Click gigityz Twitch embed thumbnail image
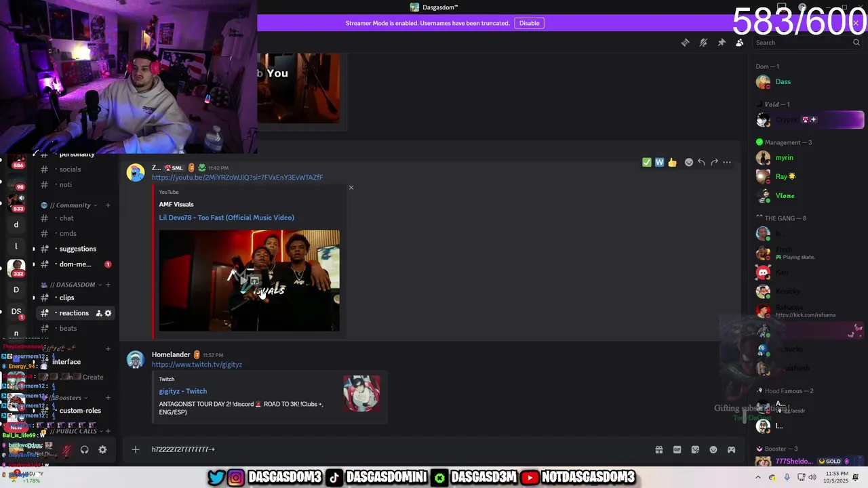868x488 pixels. pyautogui.click(x=361, y=394)
